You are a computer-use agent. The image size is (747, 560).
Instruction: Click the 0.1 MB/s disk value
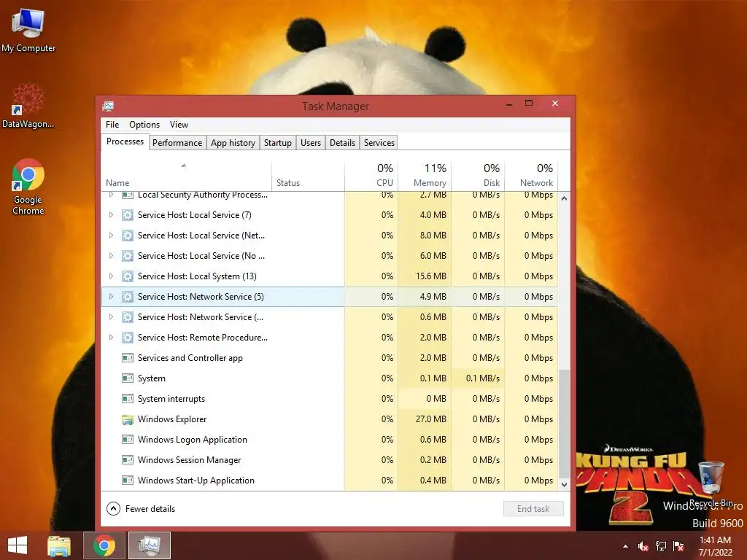click(x=483, y=378)
